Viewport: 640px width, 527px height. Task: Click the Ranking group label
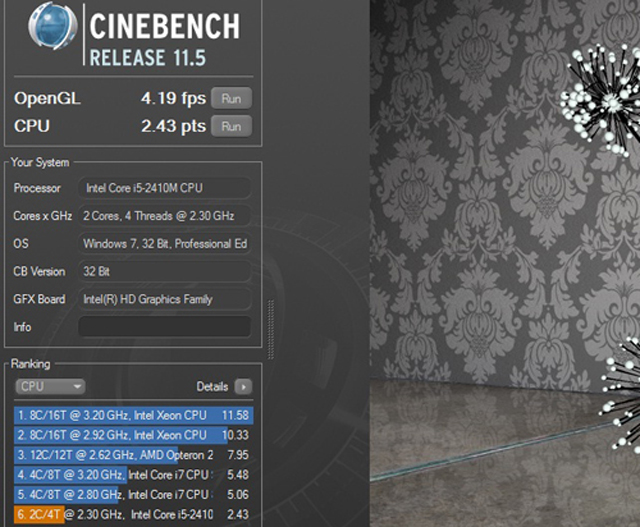[x=31, y=364]
